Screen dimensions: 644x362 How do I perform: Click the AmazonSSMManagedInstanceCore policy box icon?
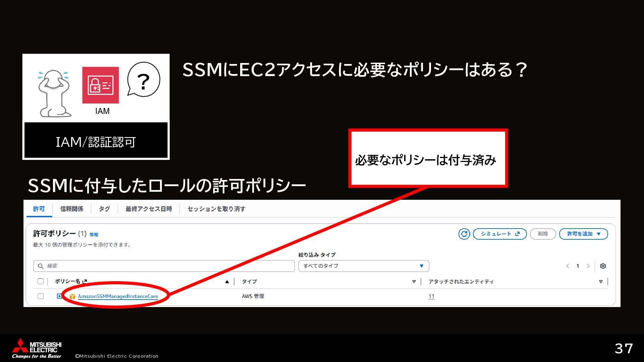[x=72, y=296]
